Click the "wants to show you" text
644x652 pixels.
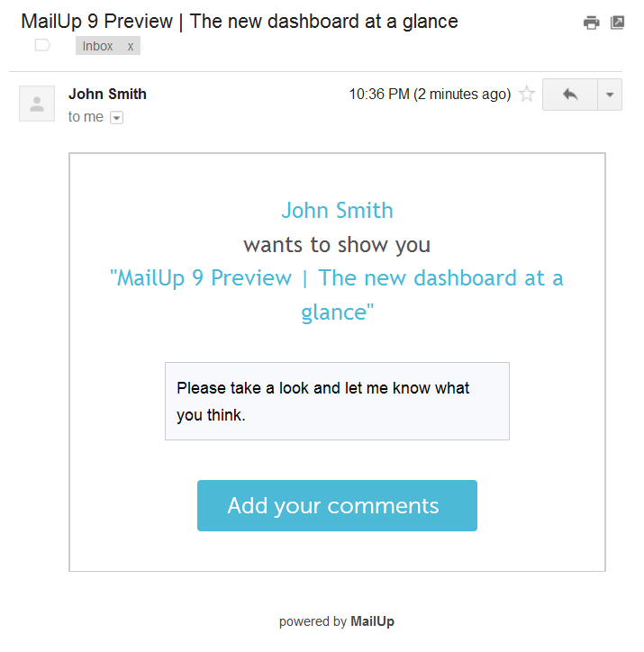click(337, 244)
